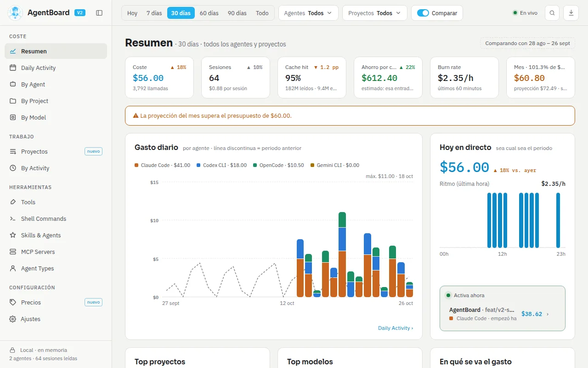588x368 pixels.
Task: Click the Shell Commands terminal icon
Action: (13, 218)
